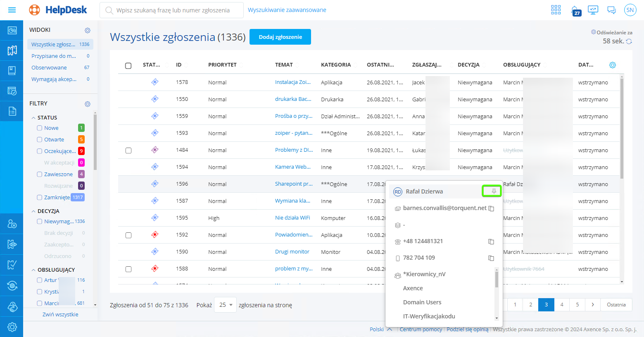Click the ticket search input field
This screenshot has height=337, width=644.
click(173, 10)
